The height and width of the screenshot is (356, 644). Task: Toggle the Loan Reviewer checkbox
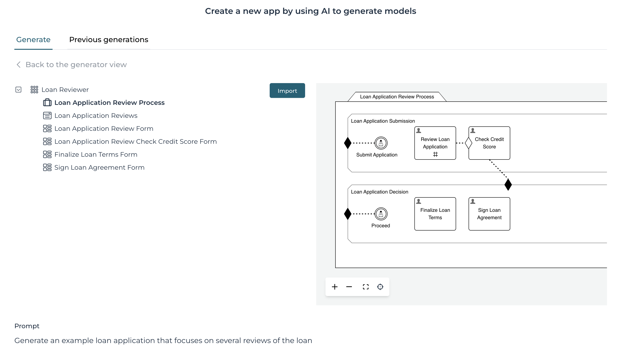pyautogui.click(x=19, y=90)
